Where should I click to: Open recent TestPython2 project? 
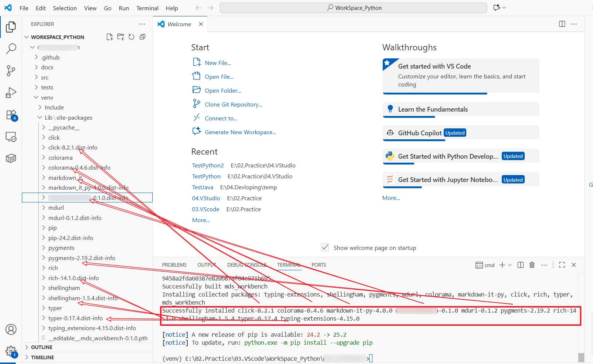click(x=208, y=166)
